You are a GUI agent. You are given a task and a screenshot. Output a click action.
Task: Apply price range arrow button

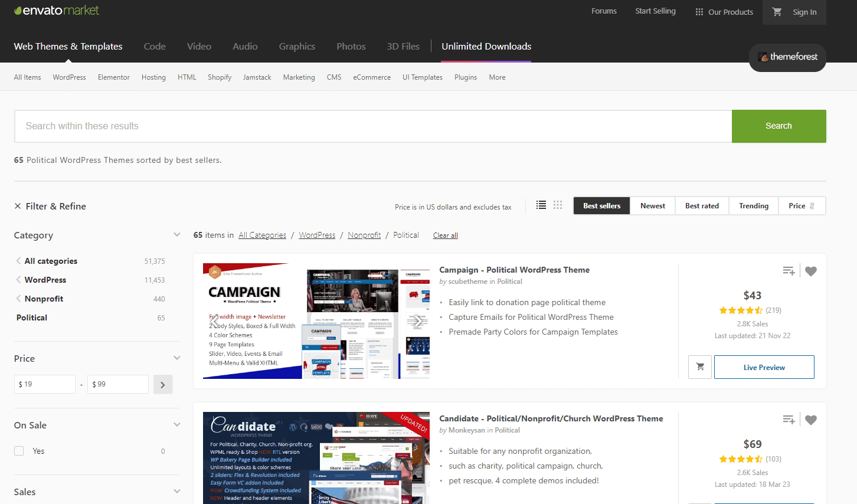[x=163, y=384]
